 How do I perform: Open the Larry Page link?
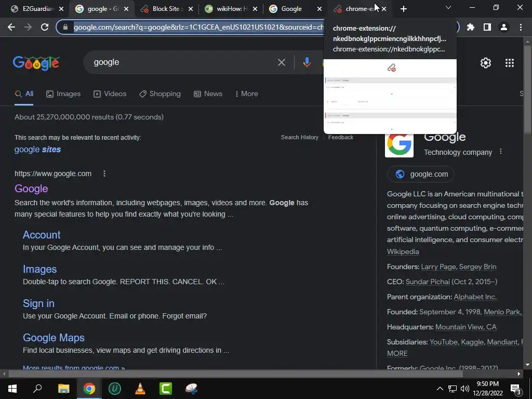438,267
